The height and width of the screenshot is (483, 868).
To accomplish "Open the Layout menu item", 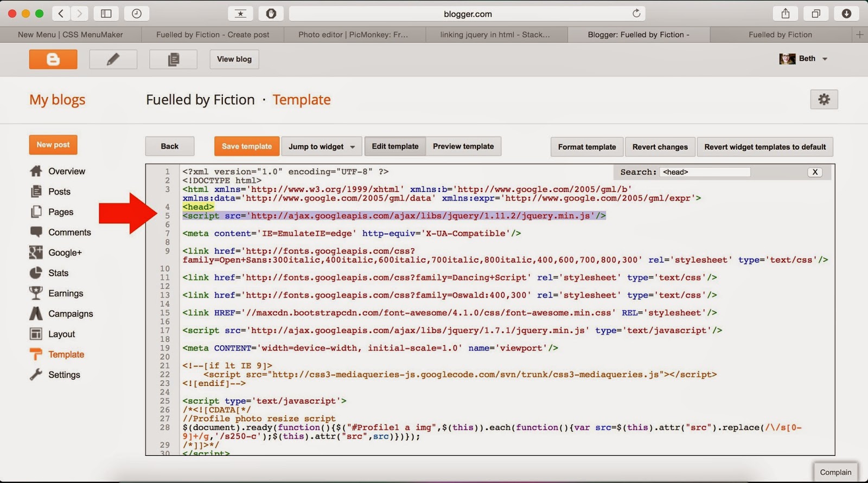I will pos(53,334).
